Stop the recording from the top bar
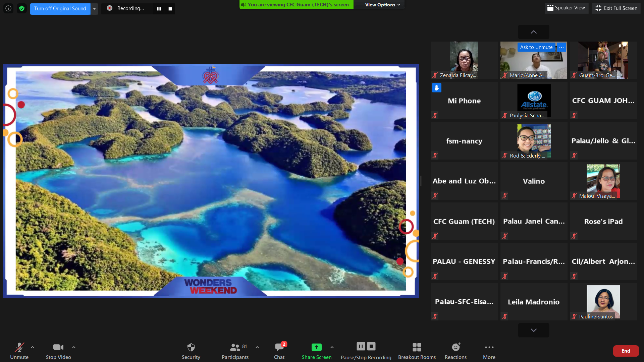Image resolution: width=644 pixels, height=362 pixels. [x=170, y=9]
